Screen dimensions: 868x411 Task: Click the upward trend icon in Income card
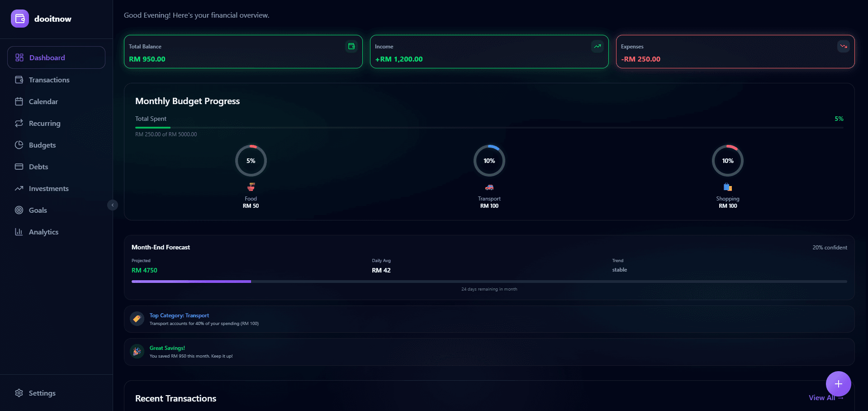[598, 46]
